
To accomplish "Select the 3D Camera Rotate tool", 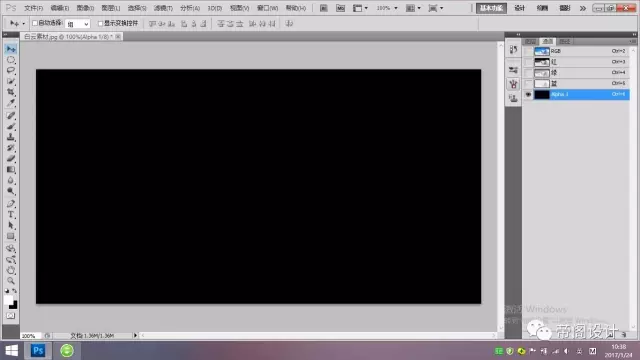I will click(11, 259).
